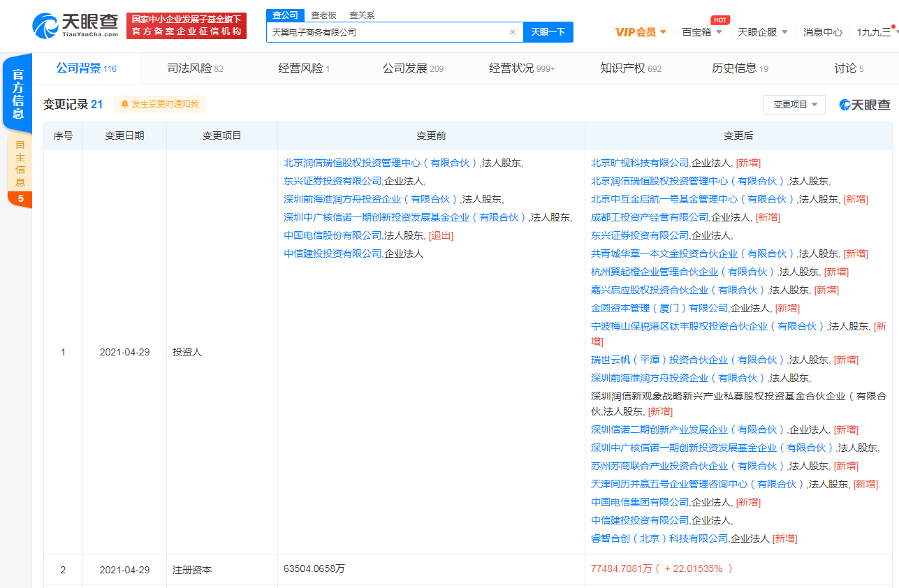The image size is (899, 588).
Task: Switch to the 司法风险 tab
Action: tap(195, 68)
